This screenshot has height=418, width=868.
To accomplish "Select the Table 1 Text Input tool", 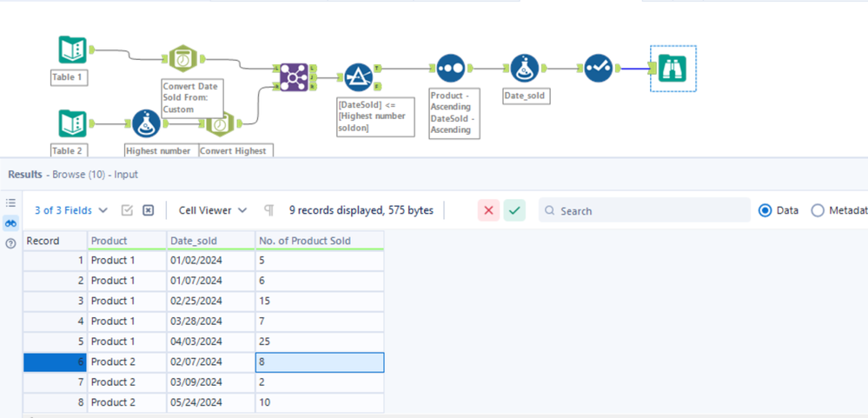I will pos(72,50).
